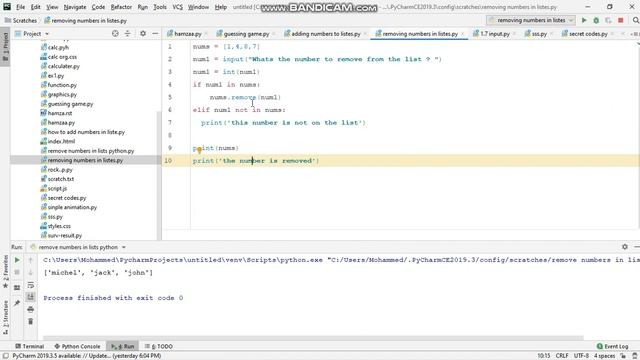Toggle scroll to end in Run console
This screenshot has width=640, height=360.
(x=31, y=297)
